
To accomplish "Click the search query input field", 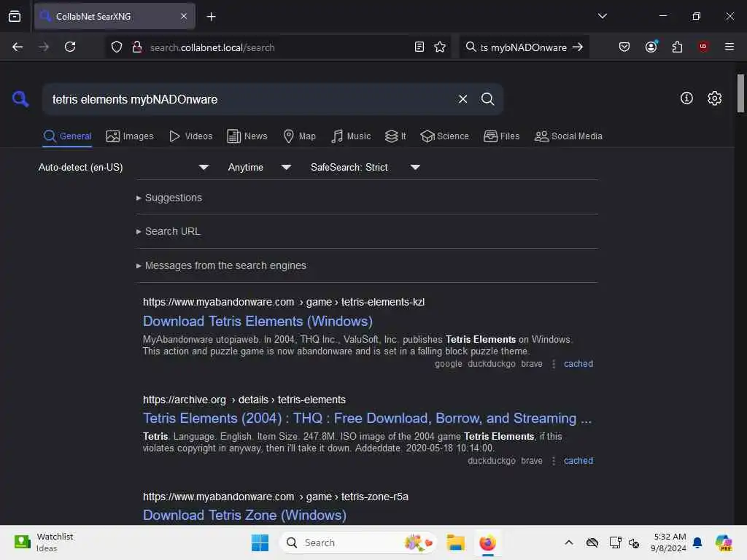I will click(x=248, y=99).
